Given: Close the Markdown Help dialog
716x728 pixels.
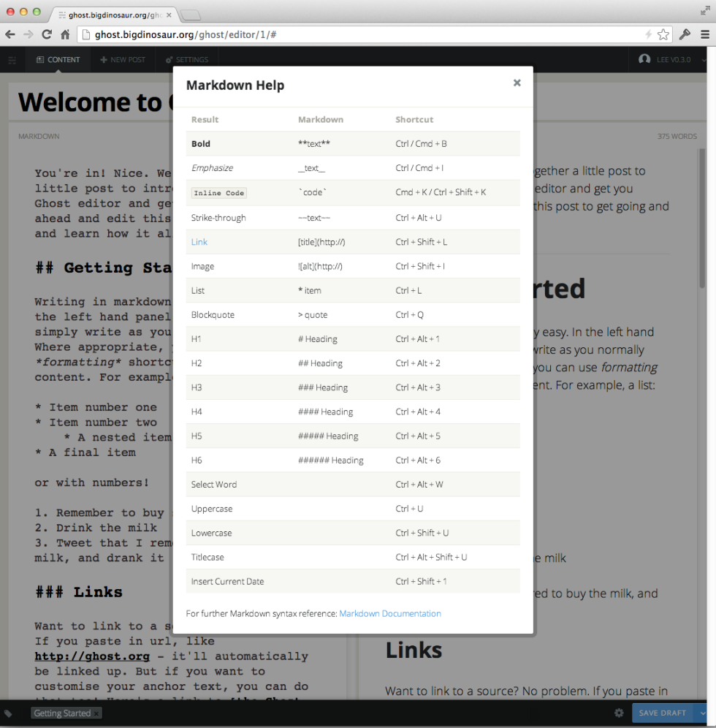Looking at the screenshot, I should [x=517, y=83].
